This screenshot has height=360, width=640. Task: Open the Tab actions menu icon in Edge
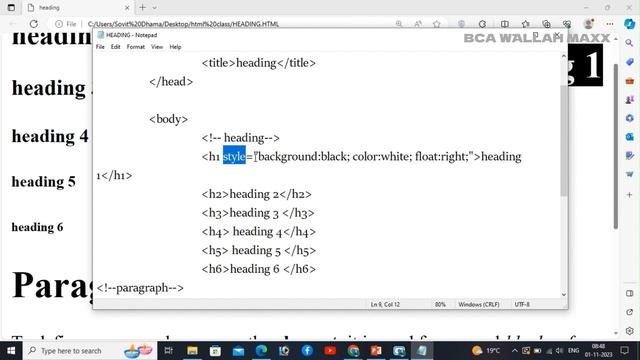point(11,7)
